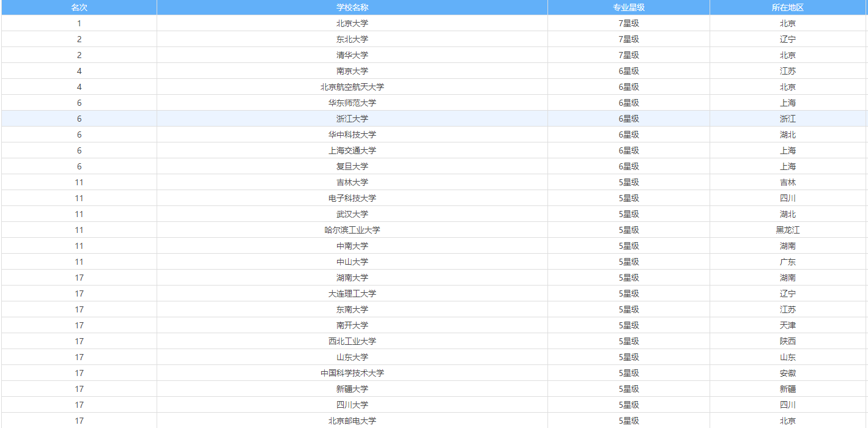868x428 pixels.
Task: Click rank 17 in the 四川大学 row
Action: point(79,405)
